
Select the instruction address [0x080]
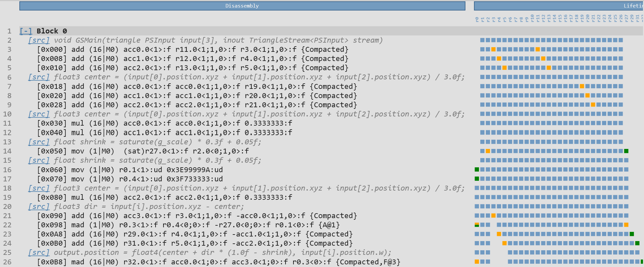coord(52,197)
